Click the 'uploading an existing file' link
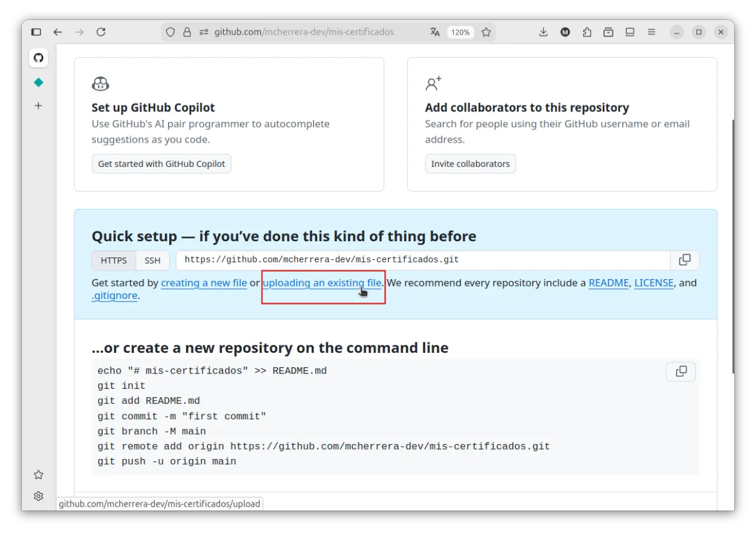This screenshot has width=756, height=534. pyautogui.click(x=322, y=283)
